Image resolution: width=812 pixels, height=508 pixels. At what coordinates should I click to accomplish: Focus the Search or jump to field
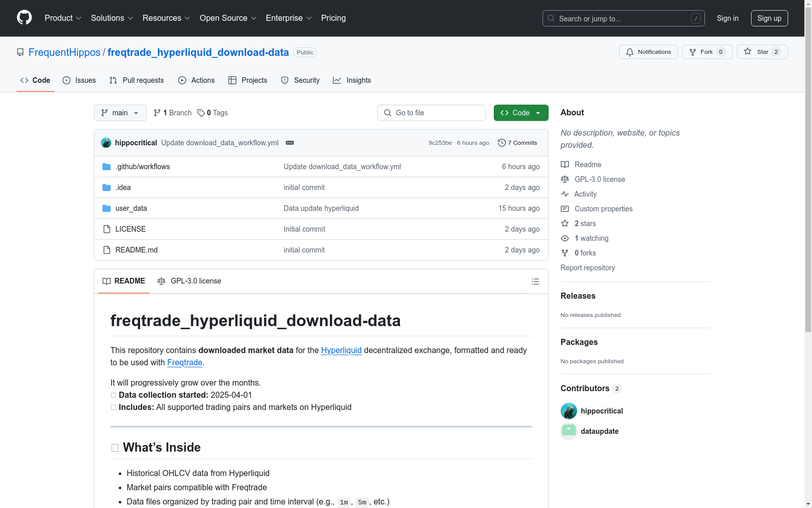624,18
